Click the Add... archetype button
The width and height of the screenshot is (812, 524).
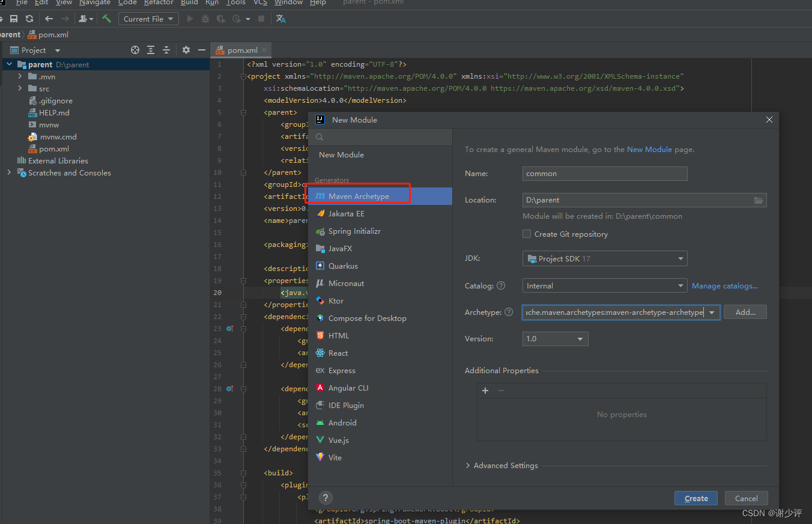tap(745, 312)
